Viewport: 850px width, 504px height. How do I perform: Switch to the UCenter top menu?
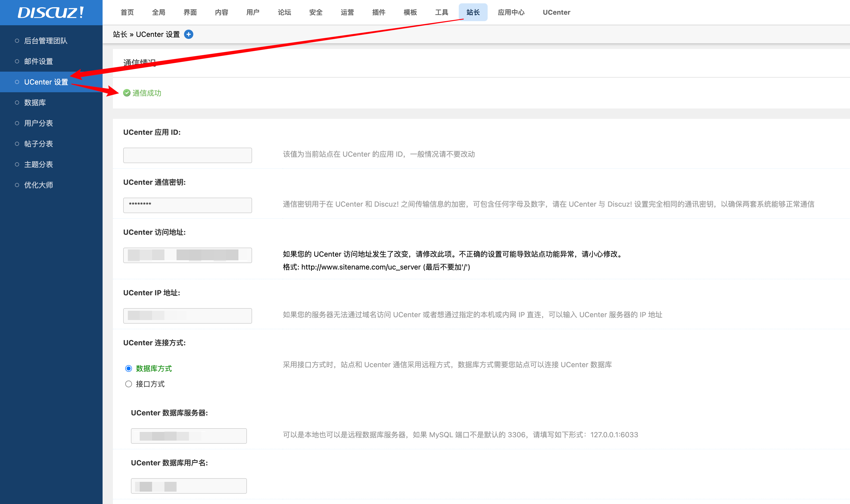click(556, 12)
